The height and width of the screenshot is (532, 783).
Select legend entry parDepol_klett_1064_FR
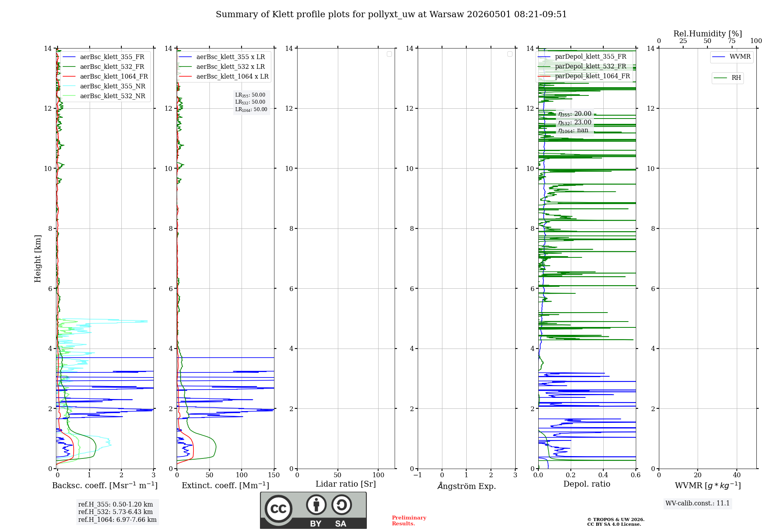[592, 76]
